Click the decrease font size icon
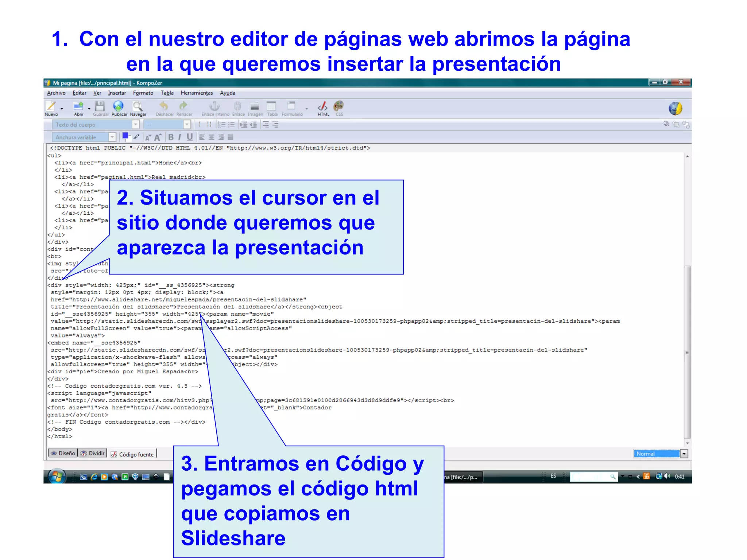The height and width of the screenshot is (560, 747). [148, 137]
